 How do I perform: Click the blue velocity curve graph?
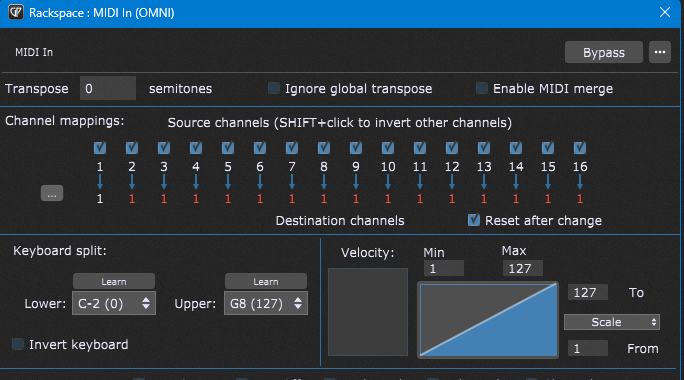point(488,320)
